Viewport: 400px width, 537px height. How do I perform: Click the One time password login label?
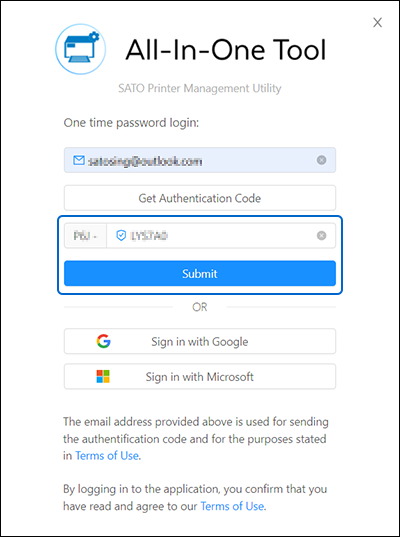point(131,123)
